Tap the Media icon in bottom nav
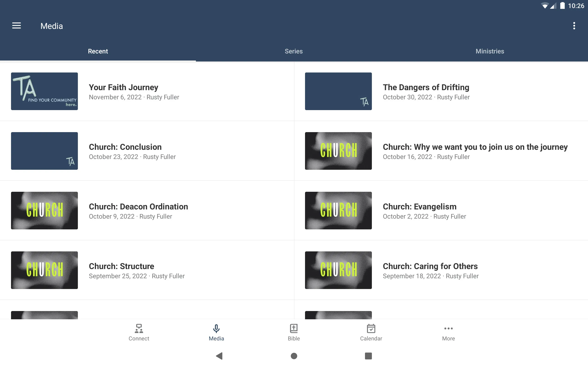588x367 pixels. coord(216,332)
